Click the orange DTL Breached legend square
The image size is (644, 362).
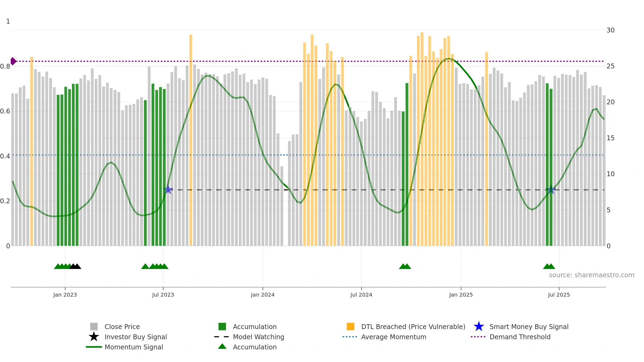coord(350,327)
